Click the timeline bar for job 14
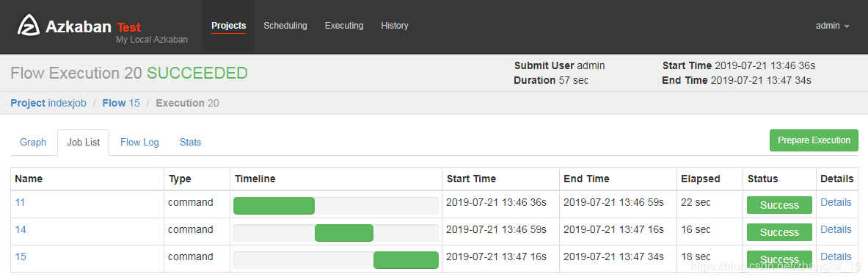 click(x=344, y=233)
